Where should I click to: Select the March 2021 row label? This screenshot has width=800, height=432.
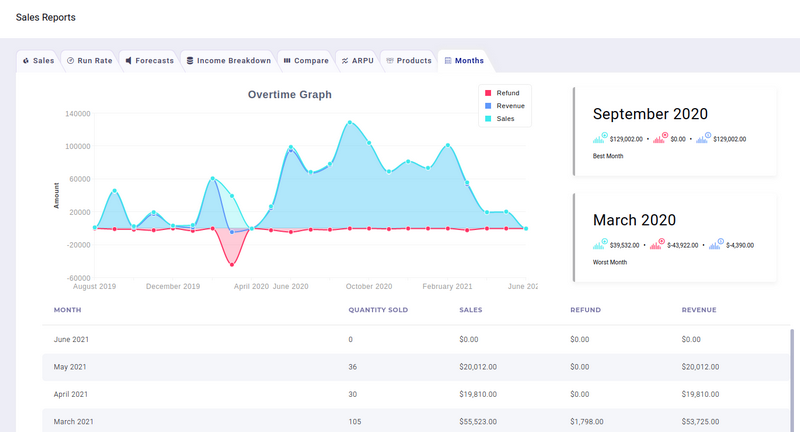point(73,422)
